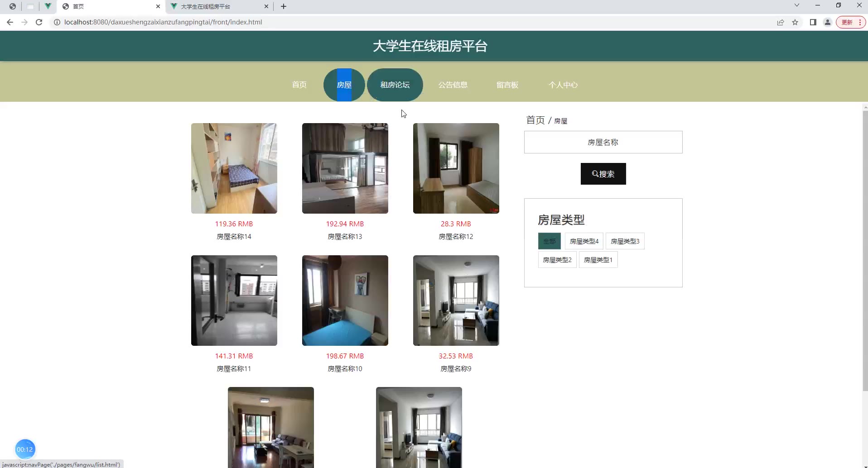This screenshot has height=468, width=868.
Task: Click the search magnifier icon in 搜索 button
Action: tap(595, 174)
